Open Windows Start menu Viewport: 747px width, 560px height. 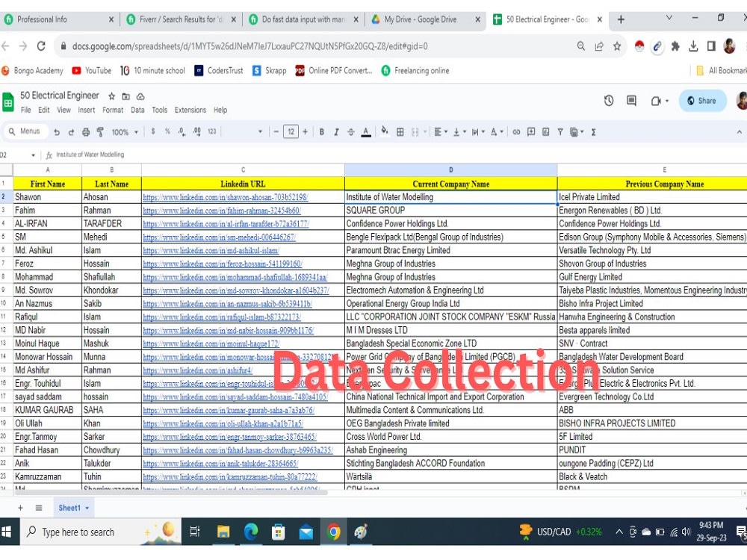tap(7, 532)
